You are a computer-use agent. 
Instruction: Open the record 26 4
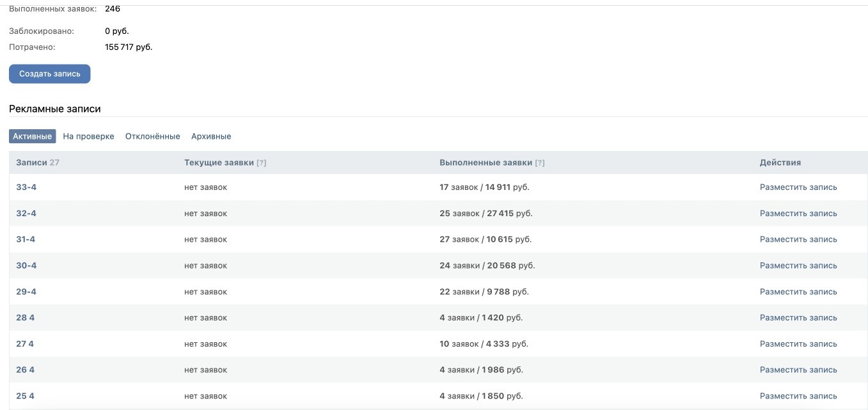point(26,370)
